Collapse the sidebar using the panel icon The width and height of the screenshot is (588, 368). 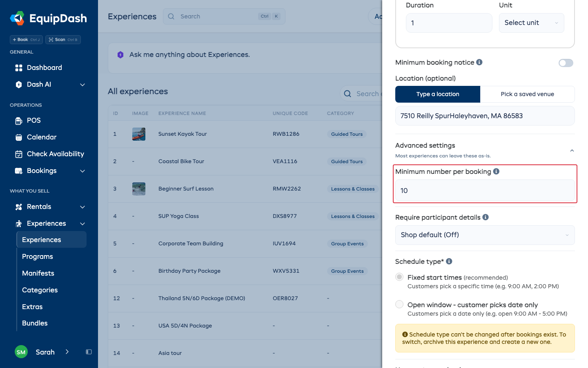[89, 352]
